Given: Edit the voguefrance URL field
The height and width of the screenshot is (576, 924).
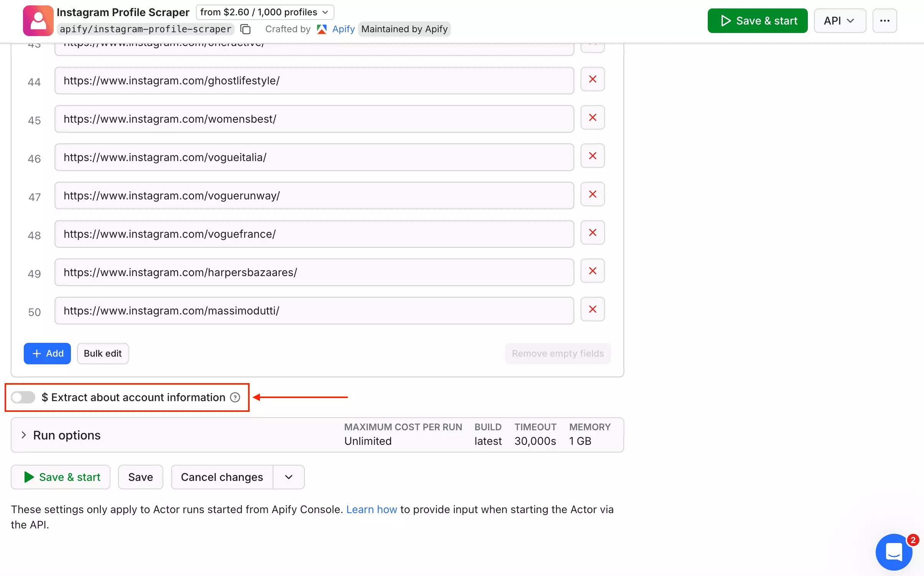Looking at the screenshot, I should click(314, 234).
